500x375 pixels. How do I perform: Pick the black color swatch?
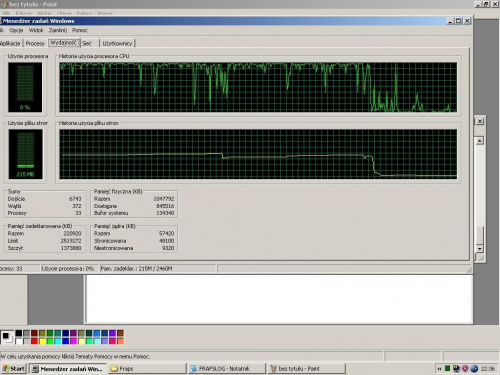click(x=19, y=333)
